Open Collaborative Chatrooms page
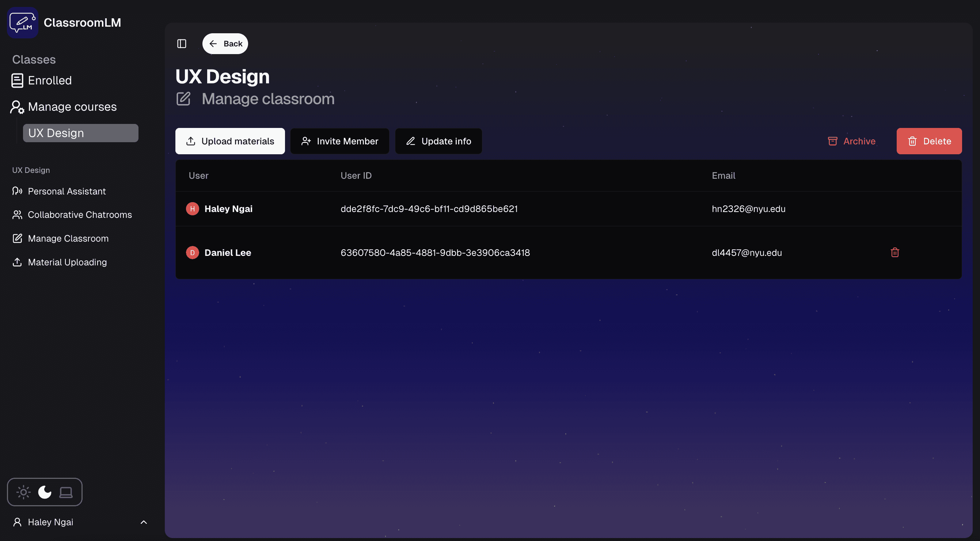The image size is (980, 541). tap(80, 215)
